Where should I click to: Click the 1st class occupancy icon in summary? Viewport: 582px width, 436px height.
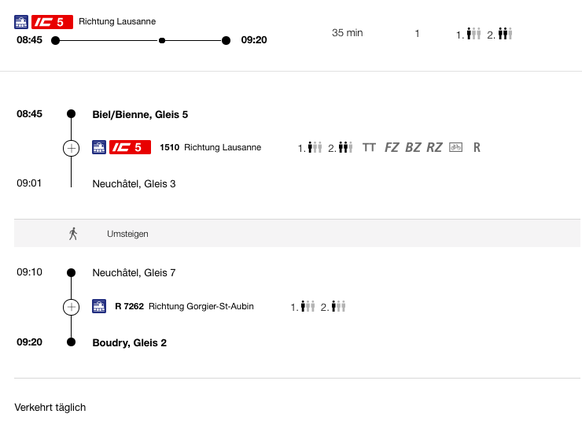point(468,34)
